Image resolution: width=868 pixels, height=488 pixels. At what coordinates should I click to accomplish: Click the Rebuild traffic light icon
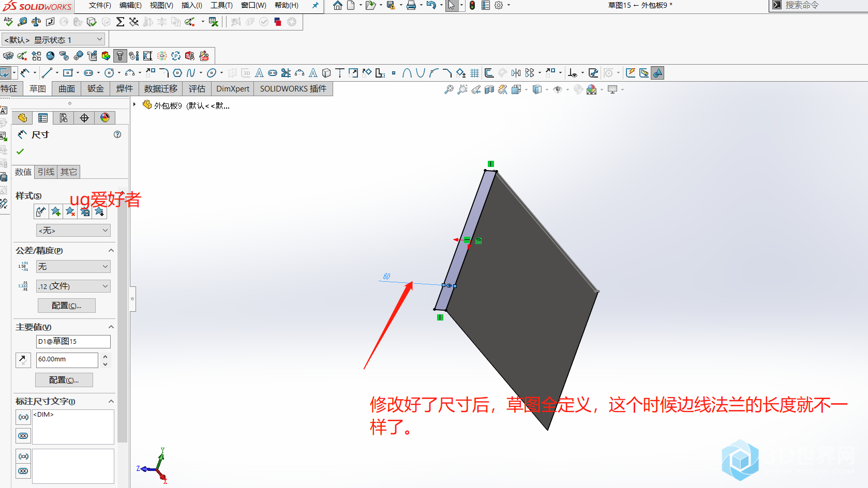click(x=472, y=5)
